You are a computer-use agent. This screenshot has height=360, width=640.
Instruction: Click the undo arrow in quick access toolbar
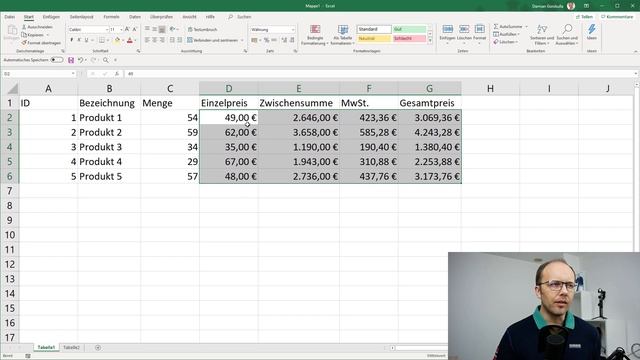point(80,60)
